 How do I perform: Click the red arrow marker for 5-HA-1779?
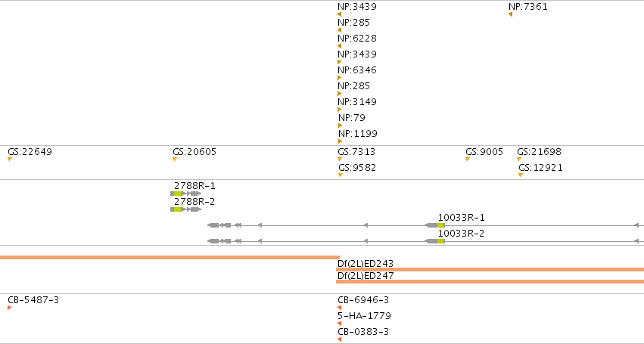tap(339, 324)
